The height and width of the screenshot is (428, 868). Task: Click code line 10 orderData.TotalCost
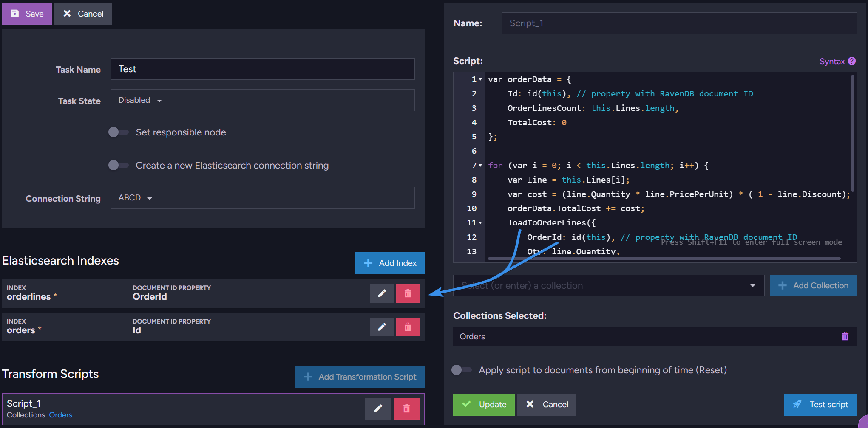576,208
